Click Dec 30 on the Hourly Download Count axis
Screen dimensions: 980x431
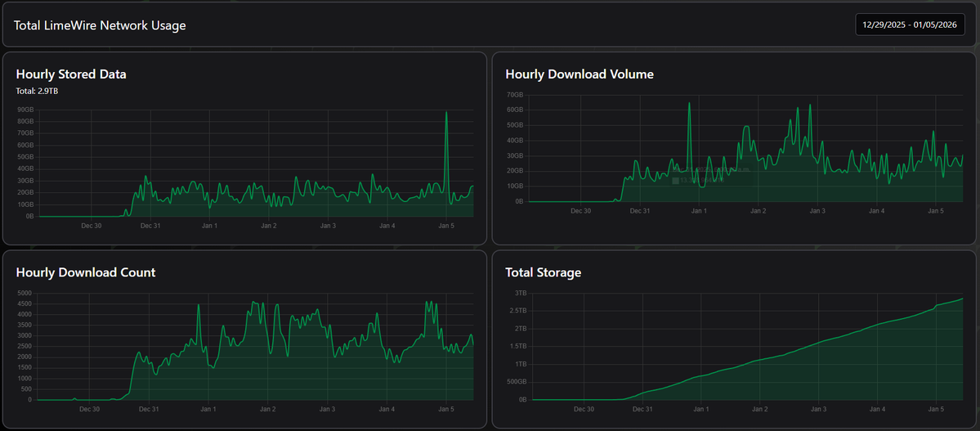pos(89,409)
